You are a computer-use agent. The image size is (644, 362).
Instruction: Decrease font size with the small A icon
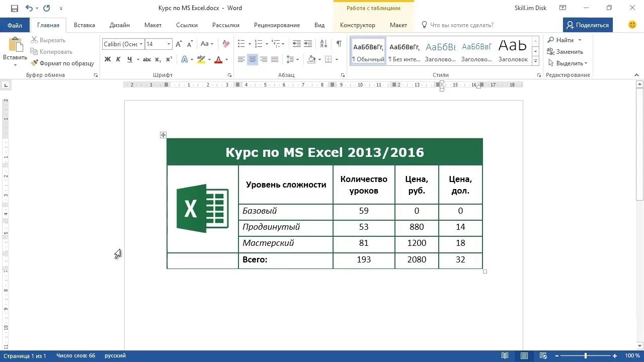point(190,44)
